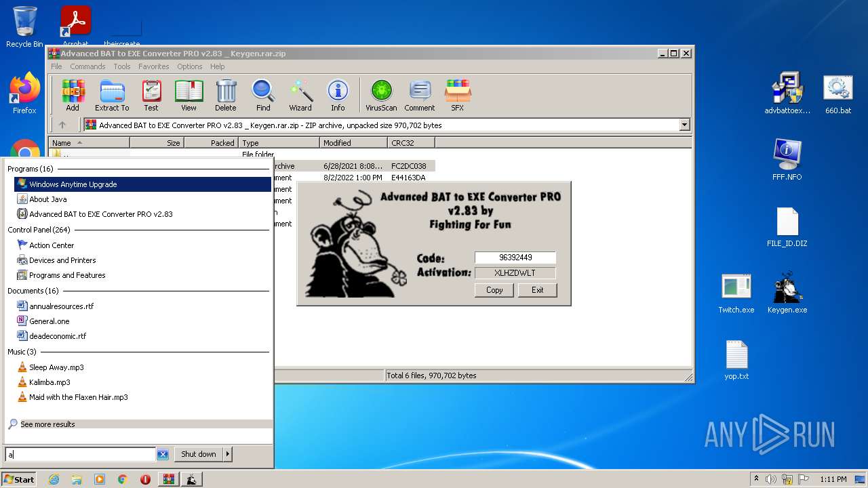Open Internet Explorer from the taskbar

coord(54,479)
